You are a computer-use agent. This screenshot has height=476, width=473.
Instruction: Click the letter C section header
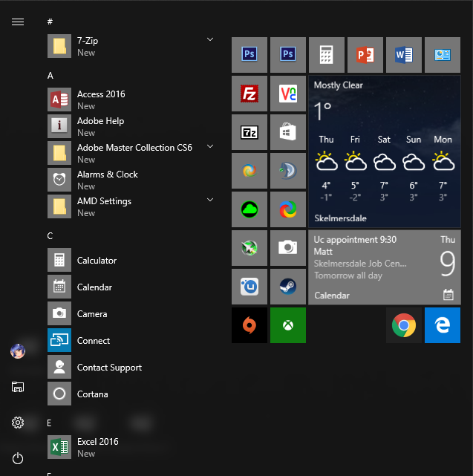(x=50, y=236)
